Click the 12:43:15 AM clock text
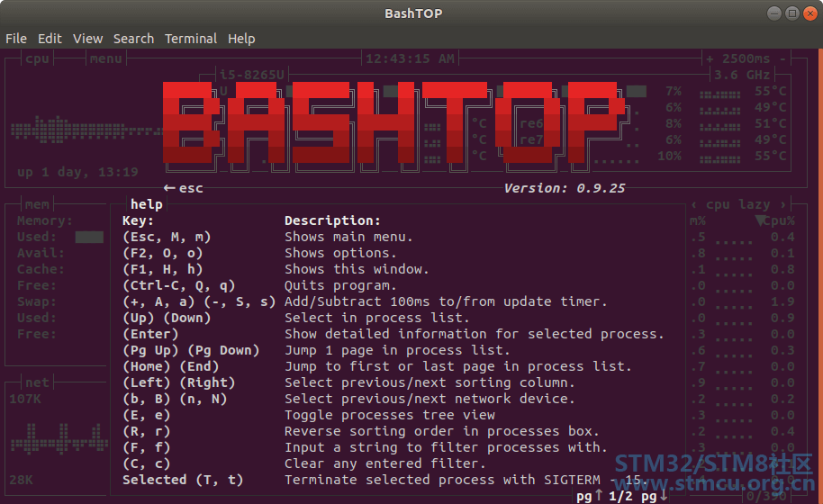The height and width of the screenshot is (504, 823). click(x=410, y=58)
